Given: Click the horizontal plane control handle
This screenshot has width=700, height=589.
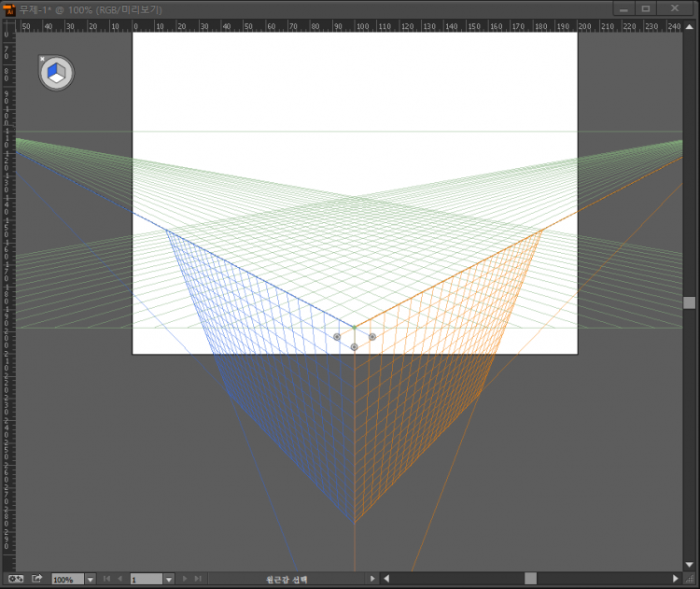Looking at the screenshot, I should click(x=355, y=347).
